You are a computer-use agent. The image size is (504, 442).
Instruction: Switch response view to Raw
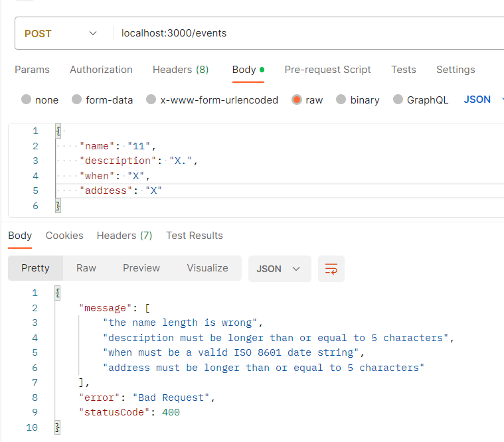coord(86,268)
